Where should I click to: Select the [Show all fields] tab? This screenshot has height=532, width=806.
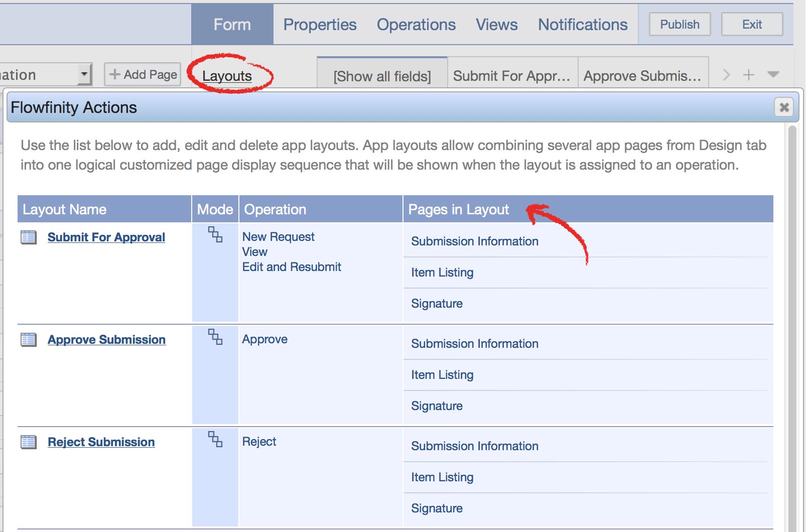pos(382,73)
